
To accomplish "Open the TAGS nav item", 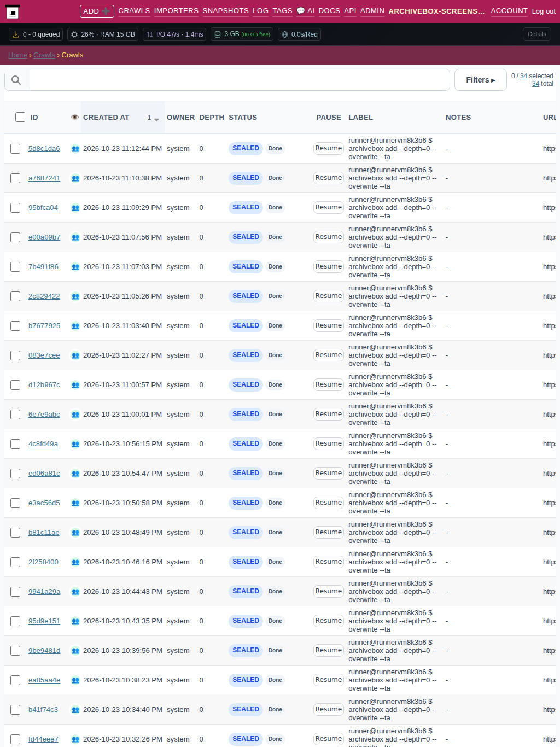I will pos(282,11).
